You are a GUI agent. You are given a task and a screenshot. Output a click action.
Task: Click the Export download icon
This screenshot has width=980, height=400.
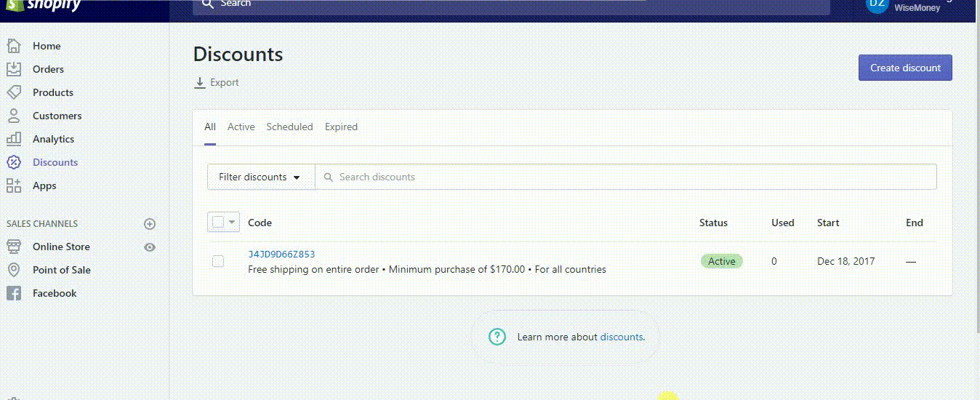click(x=199, y=83)
